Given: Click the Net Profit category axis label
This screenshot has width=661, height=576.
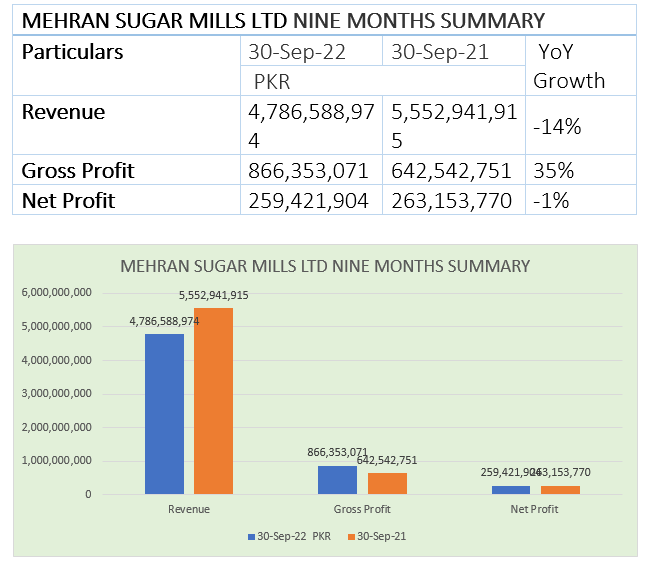Looking at the screenshot, I should tap(534, 509).
